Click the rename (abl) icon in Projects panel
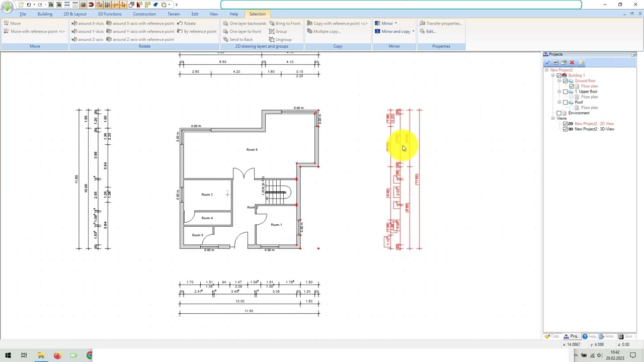The width and height of the screenshot is (644, 362). coord(555,62)
